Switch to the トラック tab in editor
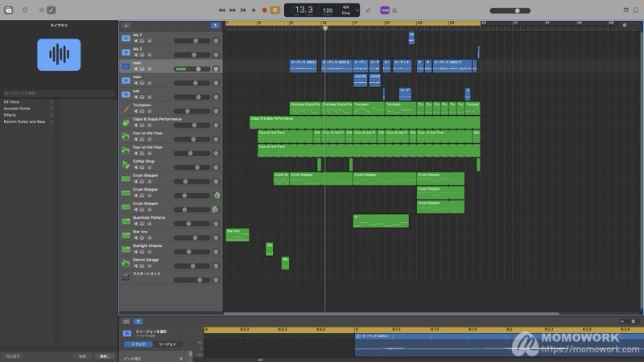The image size is (644, 362). (x=138, y=344)
